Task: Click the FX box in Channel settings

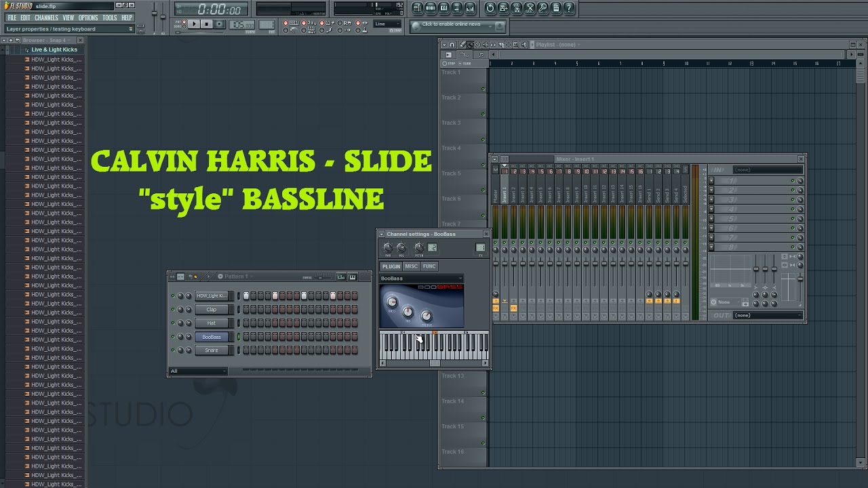Action: pyautogui.click(x=480, y=247)
